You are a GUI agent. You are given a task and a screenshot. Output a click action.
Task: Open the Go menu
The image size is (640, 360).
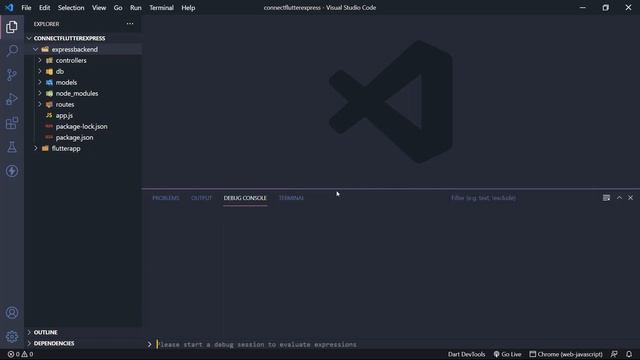click(118, 8)
